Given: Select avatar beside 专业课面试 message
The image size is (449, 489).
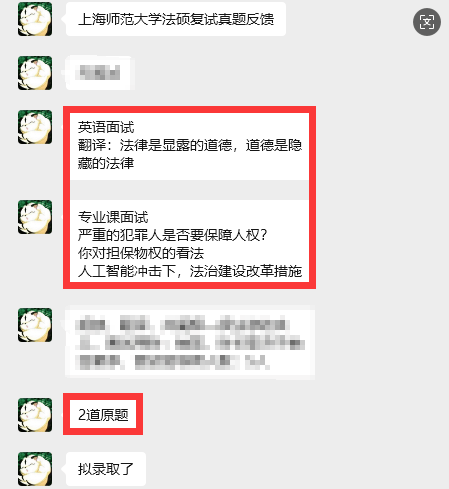Looking at the screenshot, I should pyautogui.click(x=35, y=217).
